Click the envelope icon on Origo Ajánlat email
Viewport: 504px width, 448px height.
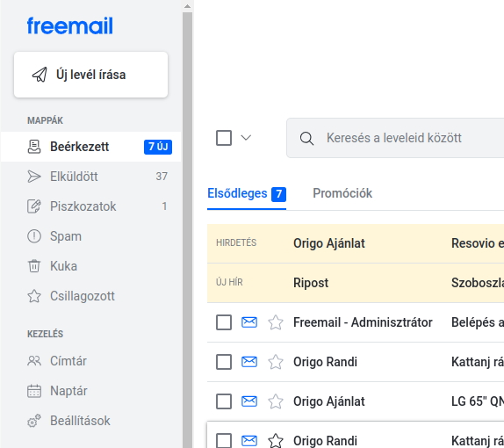point(249,401)
